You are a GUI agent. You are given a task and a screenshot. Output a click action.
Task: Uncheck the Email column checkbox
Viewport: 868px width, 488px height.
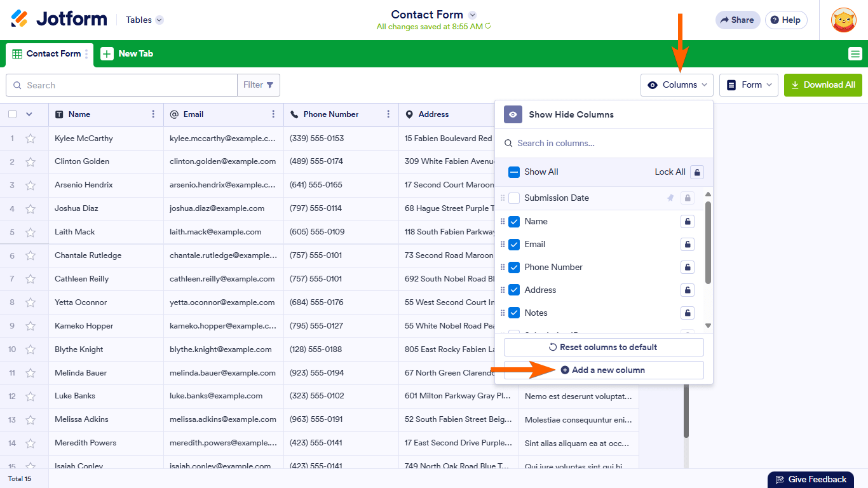click(x=514, y=245)
